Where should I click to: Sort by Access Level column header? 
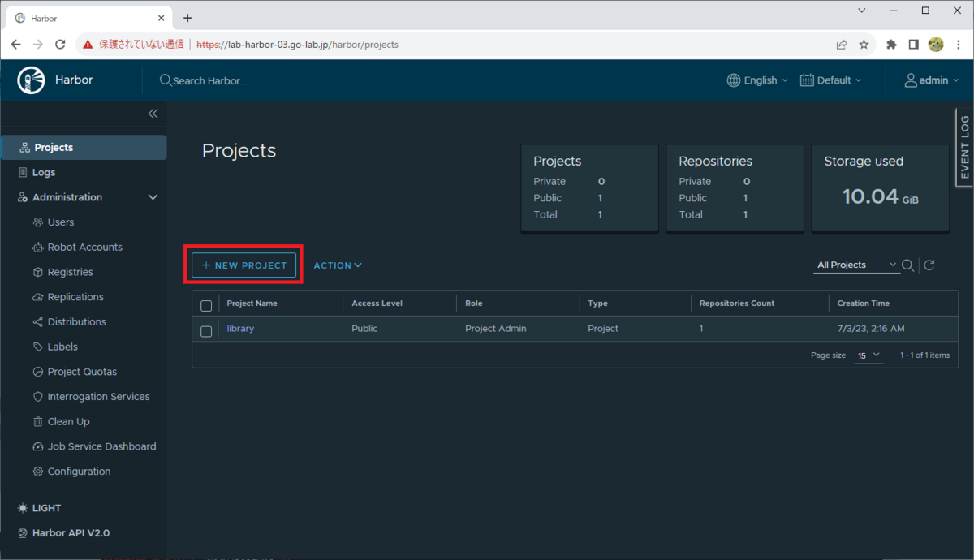point(377,304)
